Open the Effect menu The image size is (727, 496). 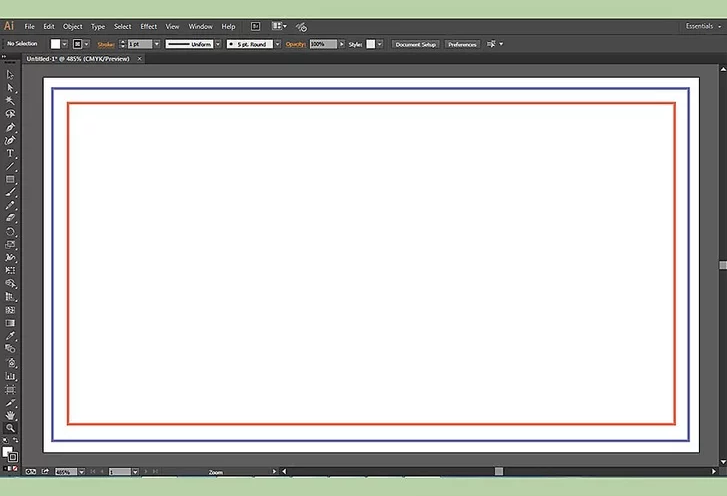coord(148,26)
